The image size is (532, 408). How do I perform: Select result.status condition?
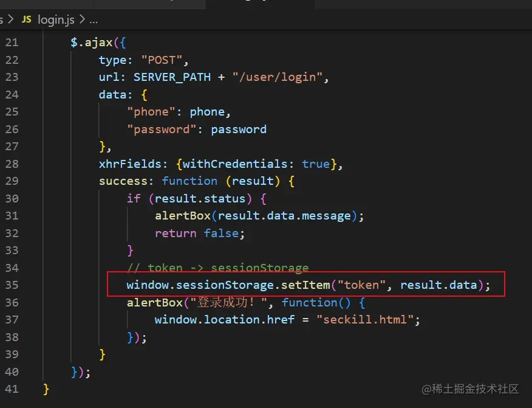click(200, 198)
